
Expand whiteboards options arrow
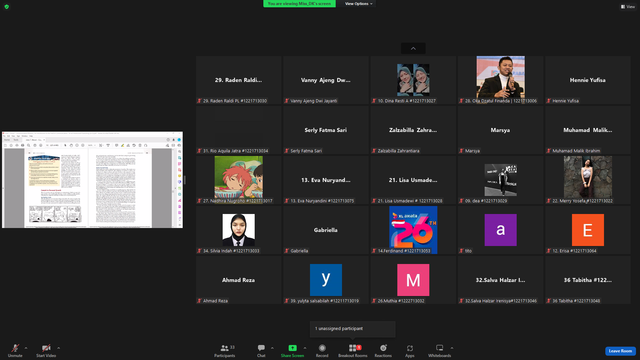tap(452, 348)
